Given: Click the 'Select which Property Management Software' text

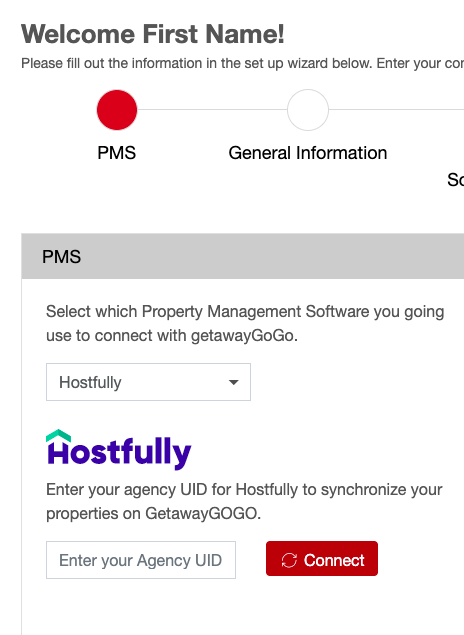Looking at the screenshot, I should (245, 324).
